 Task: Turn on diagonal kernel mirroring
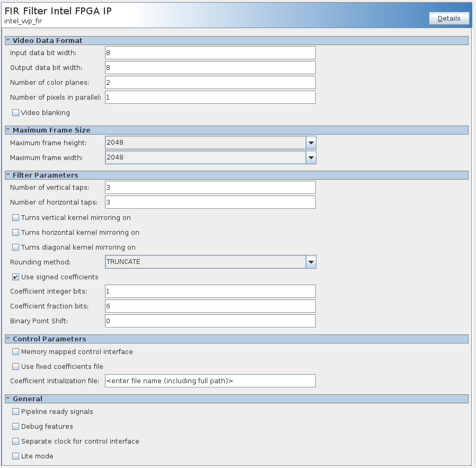[x=15, y=248]
